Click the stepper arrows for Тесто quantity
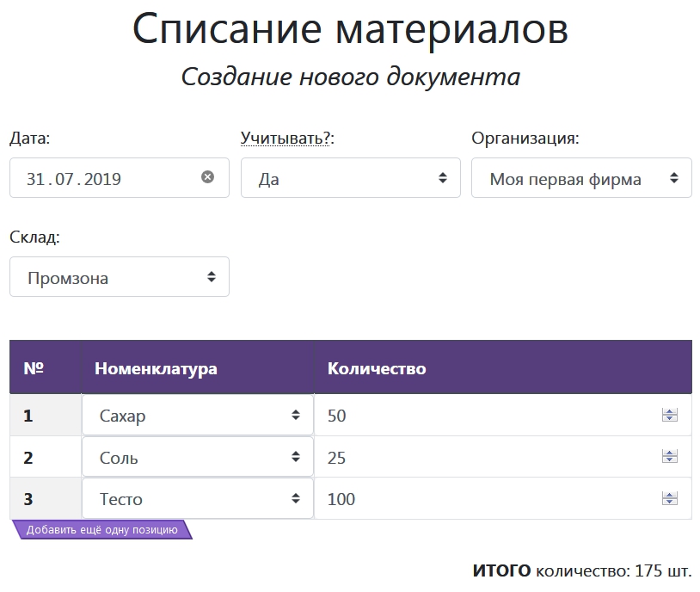This screenshot has height=592, width=700. (669, 499)
